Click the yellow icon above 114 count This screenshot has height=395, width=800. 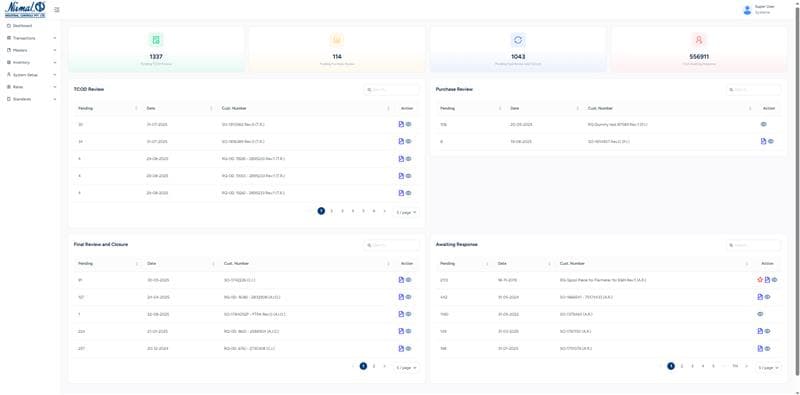(337, 40)
